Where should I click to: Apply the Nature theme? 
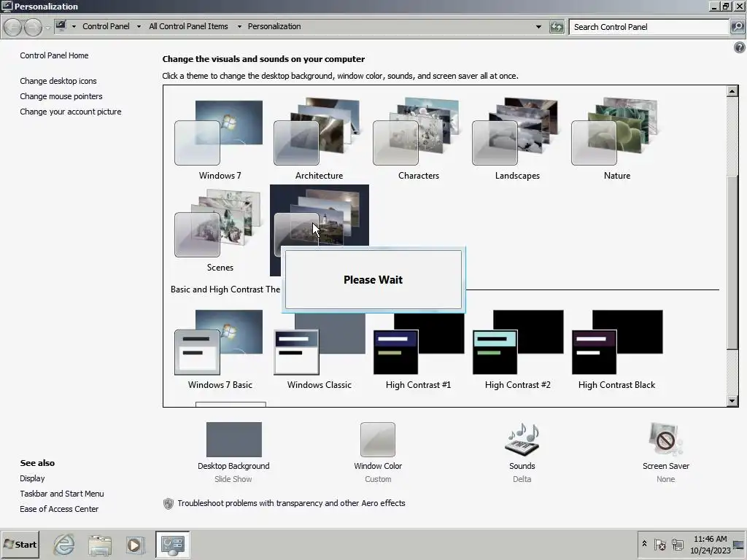617,139
